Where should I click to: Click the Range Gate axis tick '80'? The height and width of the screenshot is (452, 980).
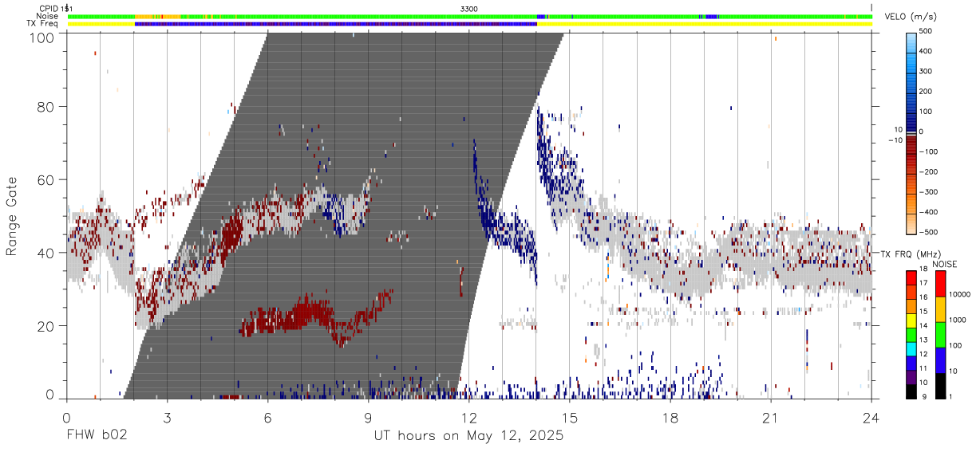[46, 107]
